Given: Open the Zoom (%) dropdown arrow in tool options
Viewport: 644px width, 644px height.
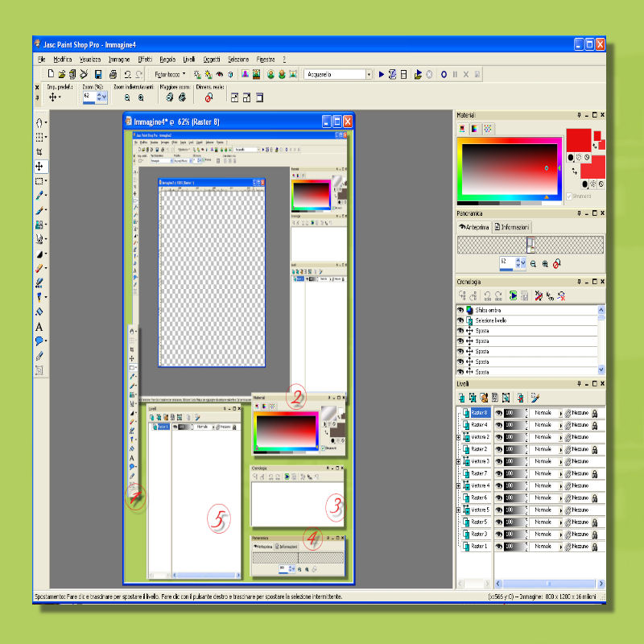Looking at the screenshot, I should point(105,97).
